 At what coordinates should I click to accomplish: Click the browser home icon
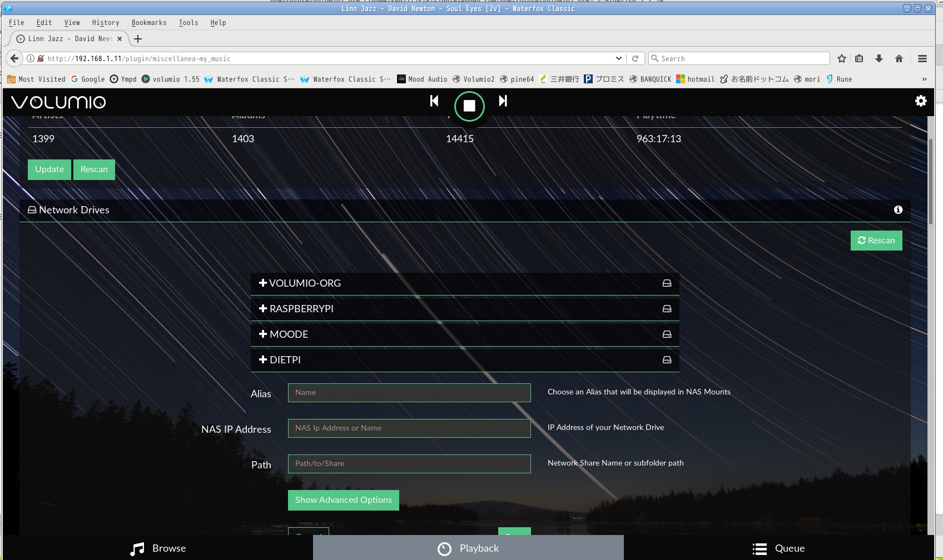click(x=899, y=59)
